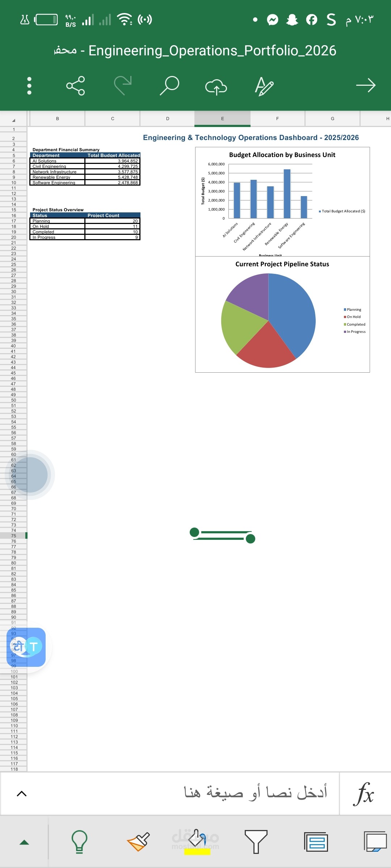Screen dimensions: 391x868
Task: Tap the Filter funnel icon
Action: click(x=256, y=842)
